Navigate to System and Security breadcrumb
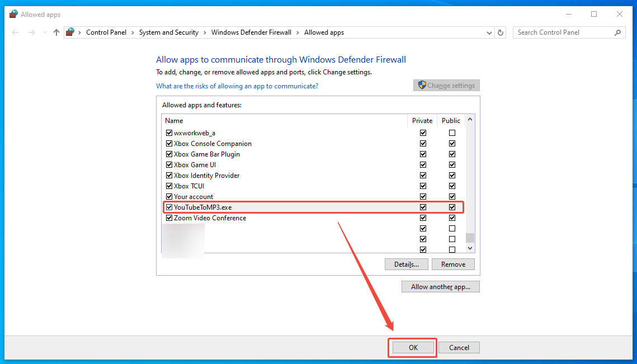 click(x=168, y=32)
